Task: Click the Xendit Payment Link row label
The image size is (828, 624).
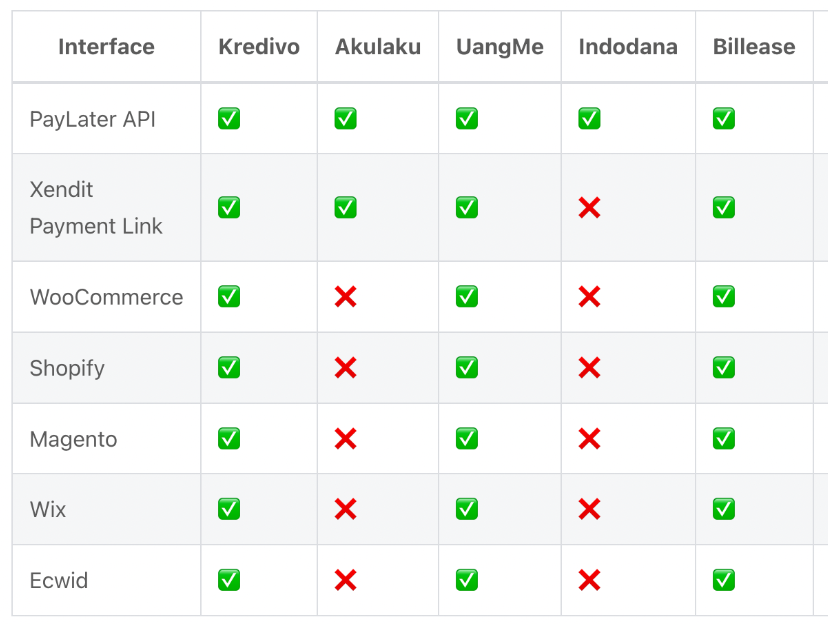Action: coord(96,207)
